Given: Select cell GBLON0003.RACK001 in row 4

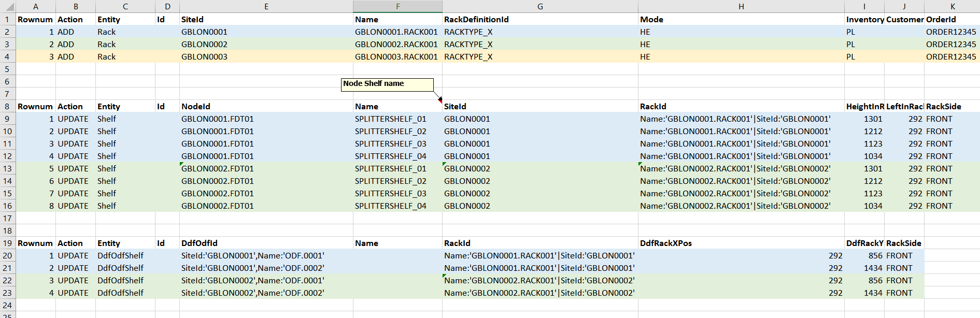Looking at the screenshot, I should pos(397,56).
